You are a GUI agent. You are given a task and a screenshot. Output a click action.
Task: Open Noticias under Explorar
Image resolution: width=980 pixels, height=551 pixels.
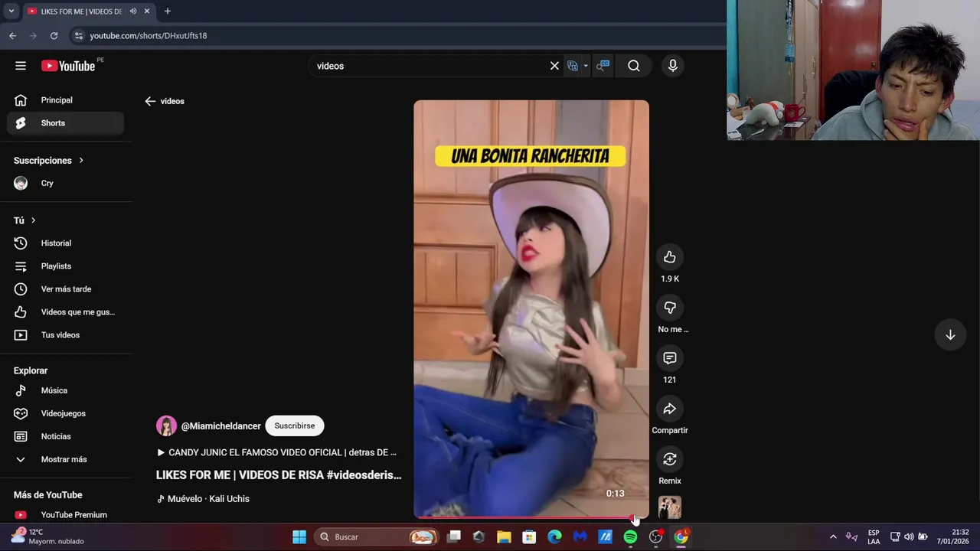(65, 436)
